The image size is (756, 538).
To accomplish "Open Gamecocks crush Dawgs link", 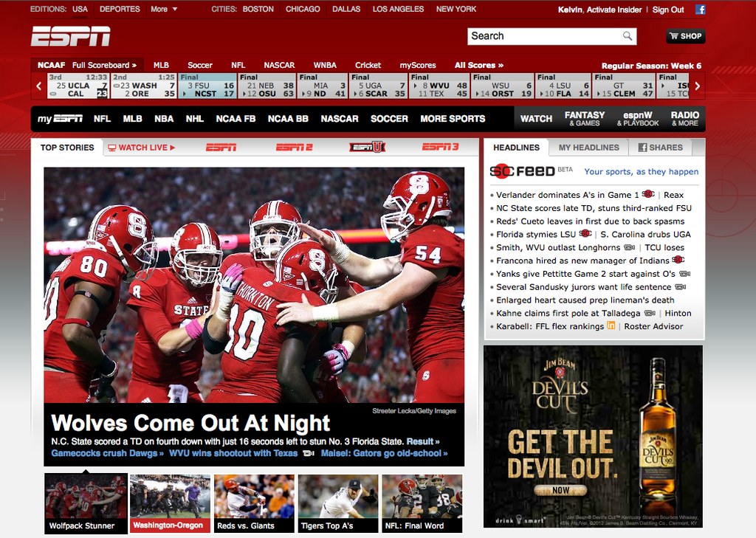I will coord(108,453).
